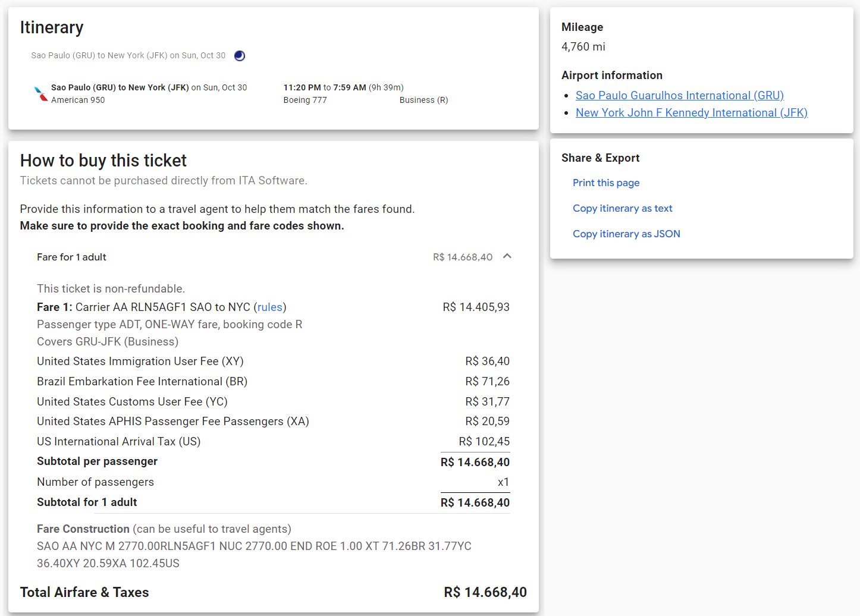Click United States Immigration User Fee (XY)
860x616 pixels.
point(140,362)
